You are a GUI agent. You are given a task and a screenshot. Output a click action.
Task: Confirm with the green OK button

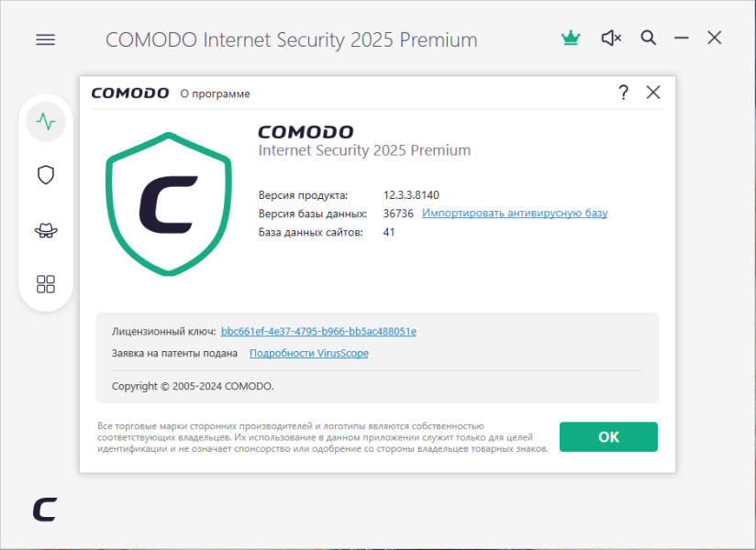(608, 437)
